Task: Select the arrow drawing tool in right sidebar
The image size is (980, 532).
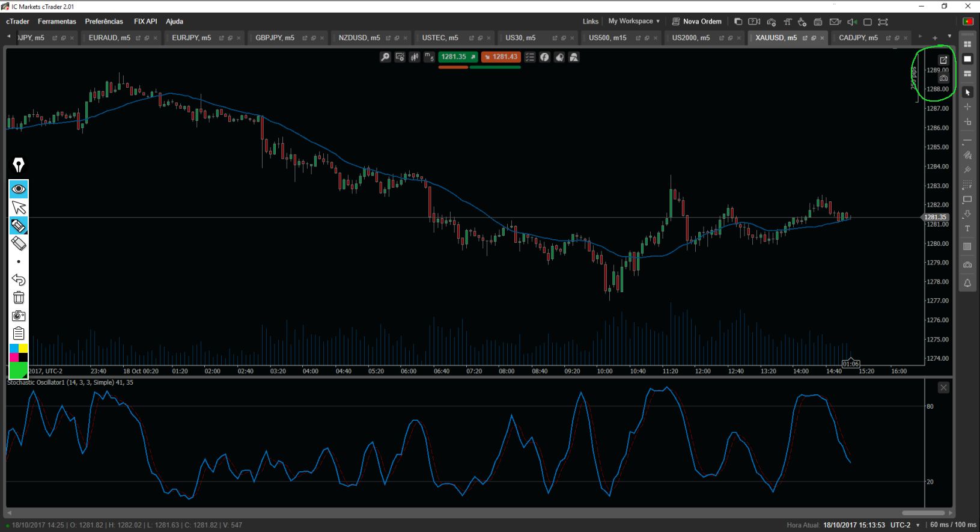Action: tap(967, 214)
